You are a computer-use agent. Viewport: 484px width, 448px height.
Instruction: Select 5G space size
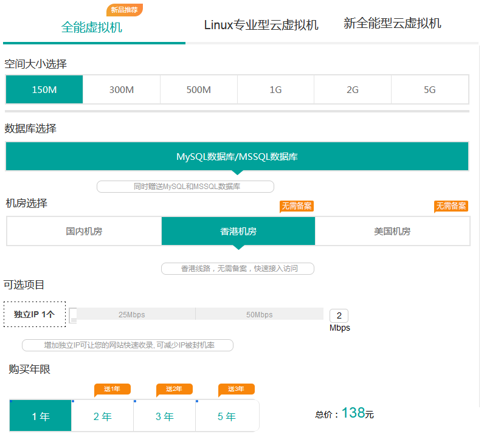click(x=430, y=90)
